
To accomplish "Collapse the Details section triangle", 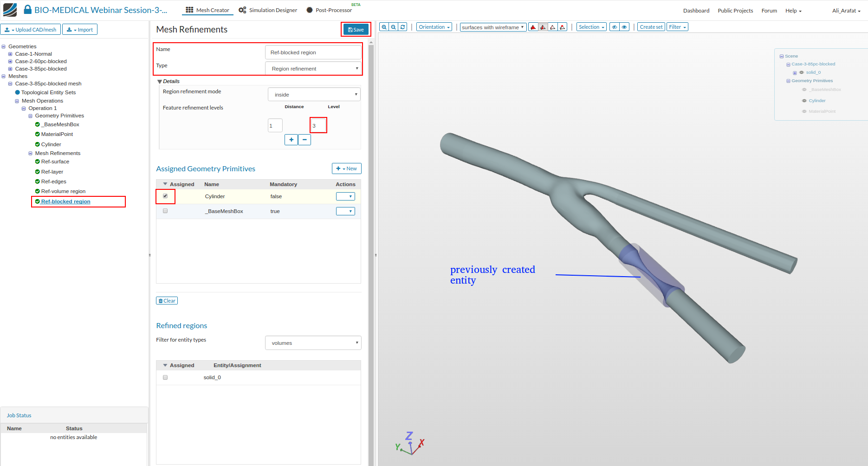I will click(160, 82).
